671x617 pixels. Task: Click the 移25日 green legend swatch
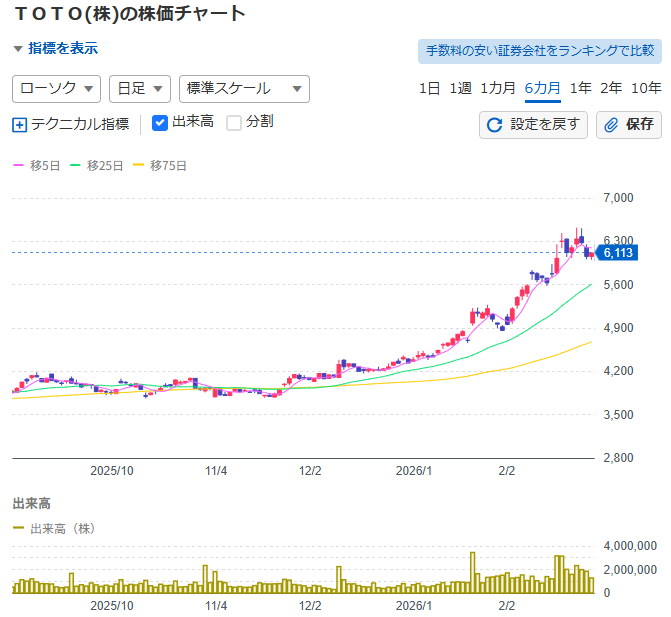click(76, 165)
